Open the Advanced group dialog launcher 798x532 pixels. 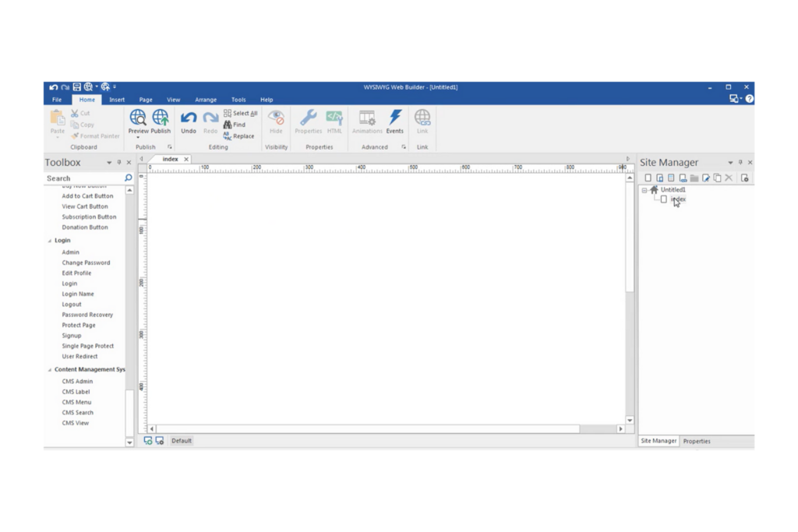(404, 147)
